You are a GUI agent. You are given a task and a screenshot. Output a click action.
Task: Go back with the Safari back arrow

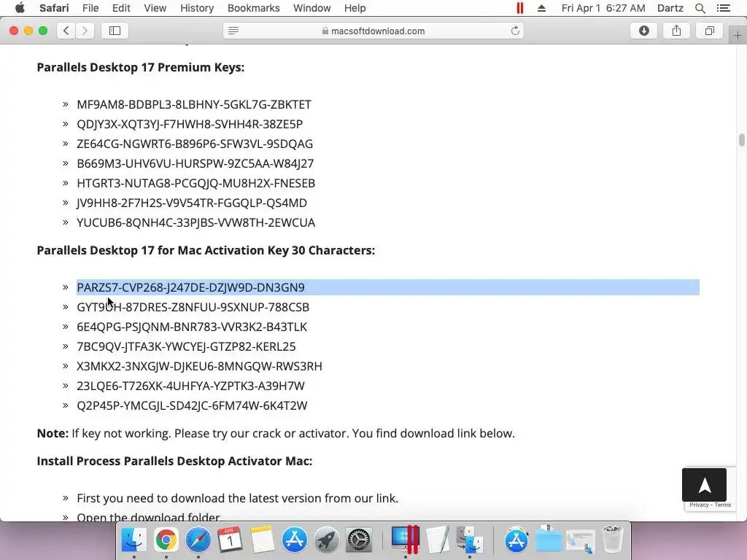coord(66,31)
